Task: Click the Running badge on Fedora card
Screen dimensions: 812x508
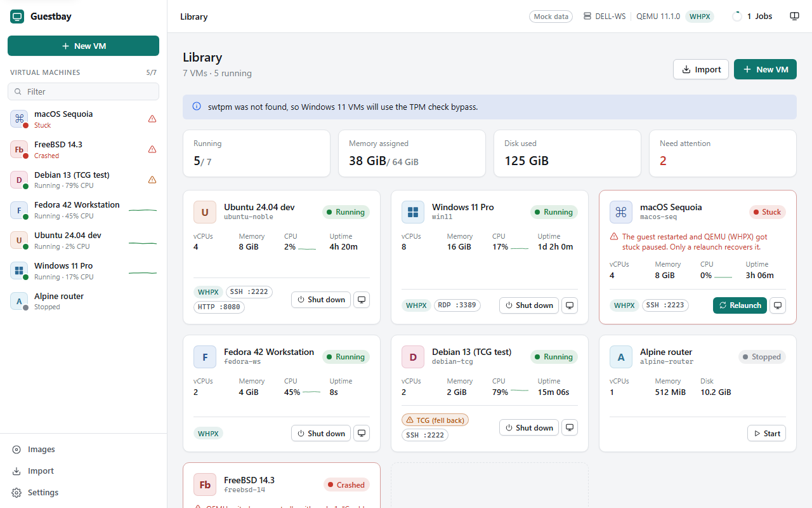Action: (x=346, y=357)
